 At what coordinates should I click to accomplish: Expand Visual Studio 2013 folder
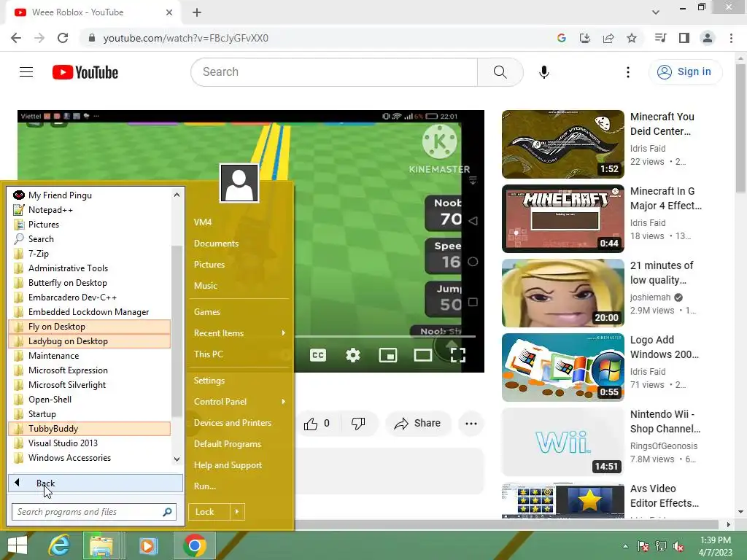point(90,443)
